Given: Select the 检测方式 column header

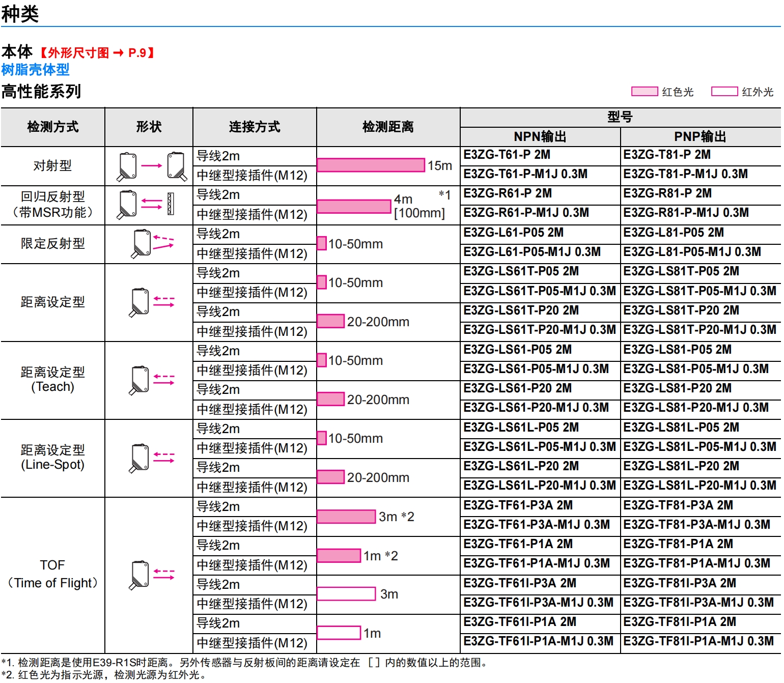Looking at the screenshot, I should [52, 127].
